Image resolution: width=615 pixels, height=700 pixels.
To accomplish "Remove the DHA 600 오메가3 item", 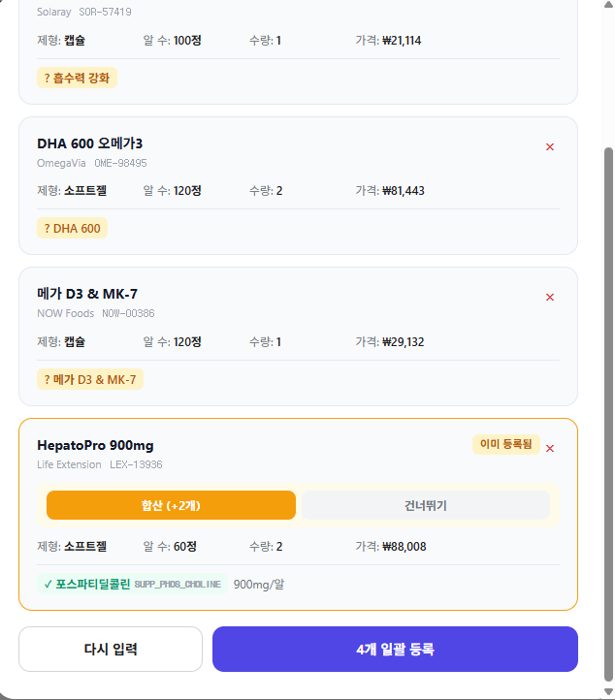I will tap(550, 147).
